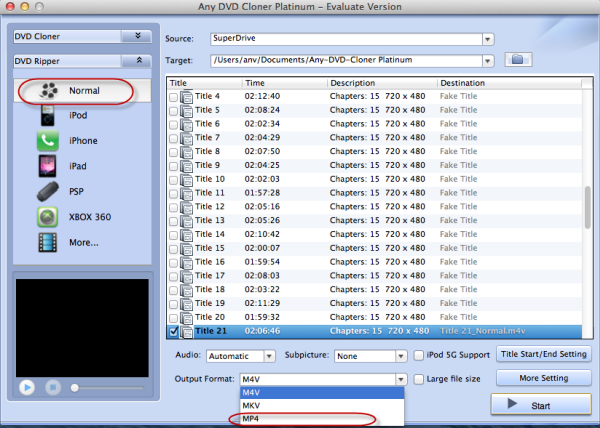The height and width of the screenshot is (428, 600).
Task: Select M4V in output format list
Action: (x=322, y=392)
